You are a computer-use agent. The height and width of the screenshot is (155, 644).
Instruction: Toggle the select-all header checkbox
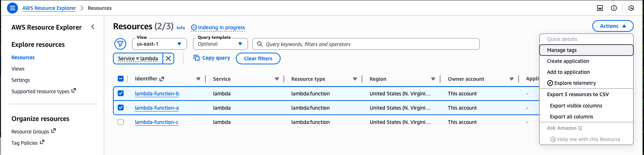(121, 79)
